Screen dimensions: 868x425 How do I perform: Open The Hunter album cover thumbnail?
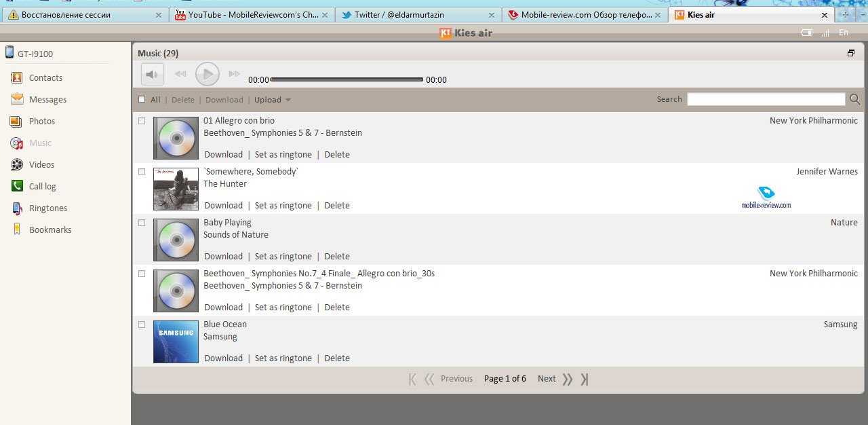pos(176,189)
